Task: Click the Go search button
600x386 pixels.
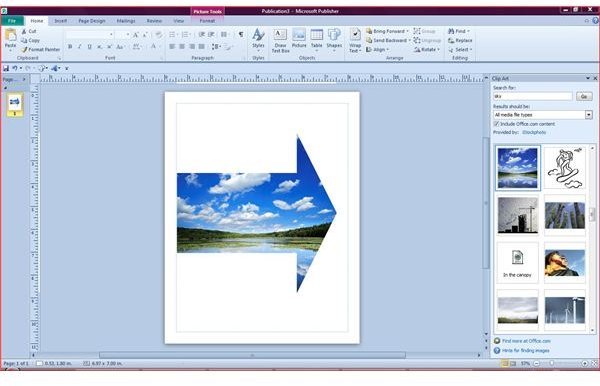Action: click(584, 96)
